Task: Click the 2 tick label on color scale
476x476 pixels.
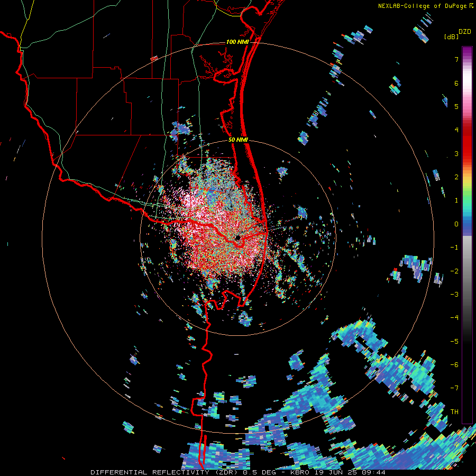Action: [456, 177]
